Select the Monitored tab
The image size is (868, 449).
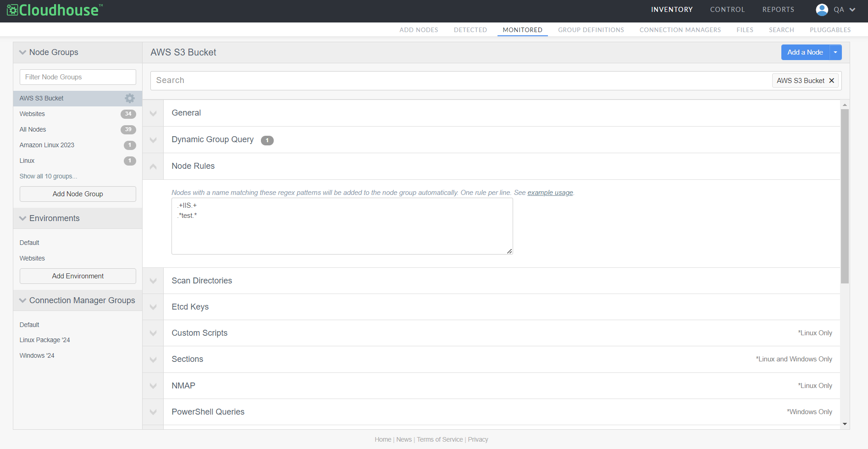(522, 30)
